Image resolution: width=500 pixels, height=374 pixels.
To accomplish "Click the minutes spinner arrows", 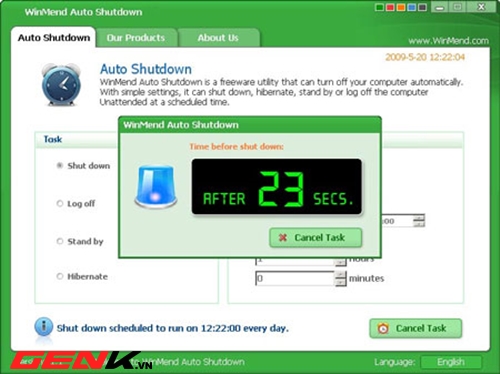I will point(340,278).
